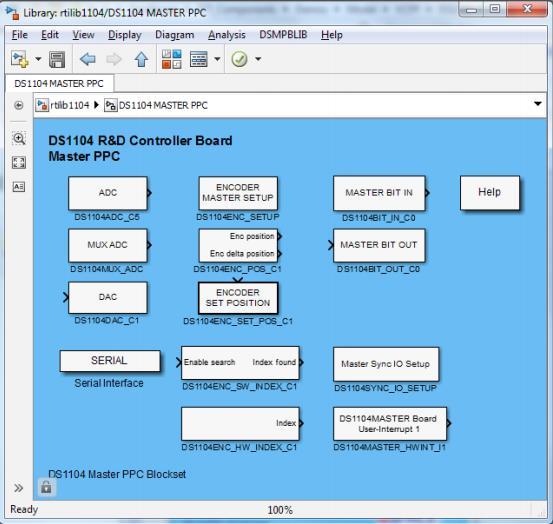Select the Enable search Index found block

240,362
